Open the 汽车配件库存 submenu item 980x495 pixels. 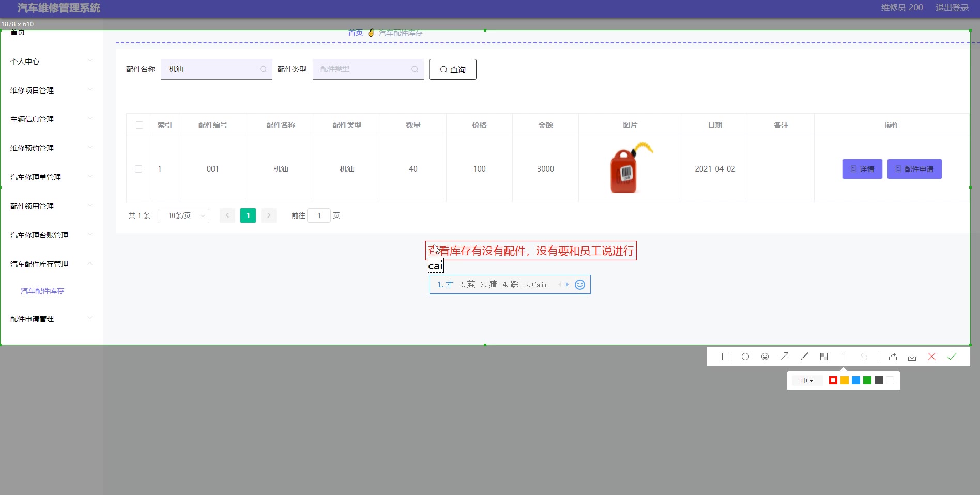(42, 291)
